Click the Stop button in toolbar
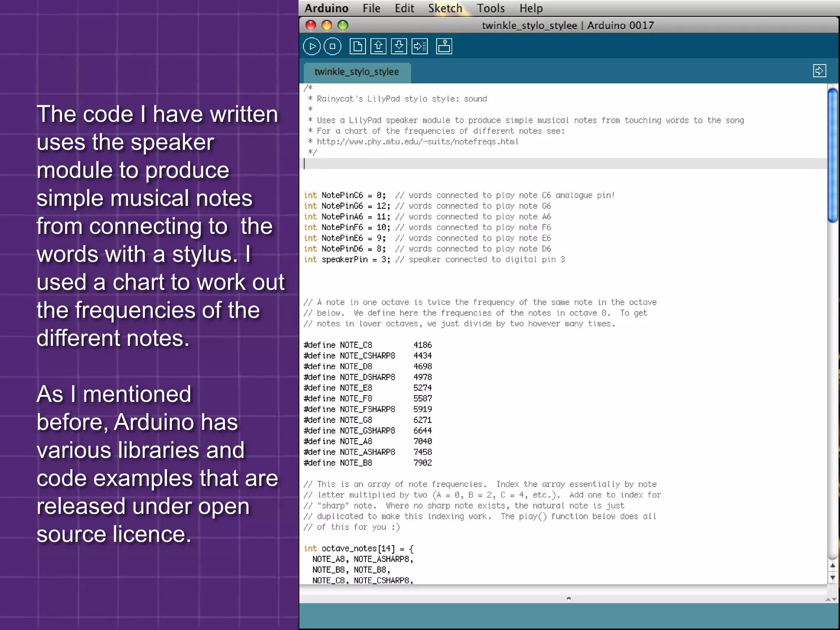The height and width of the screenshot is (630, 840). click(x=333, y=46)
